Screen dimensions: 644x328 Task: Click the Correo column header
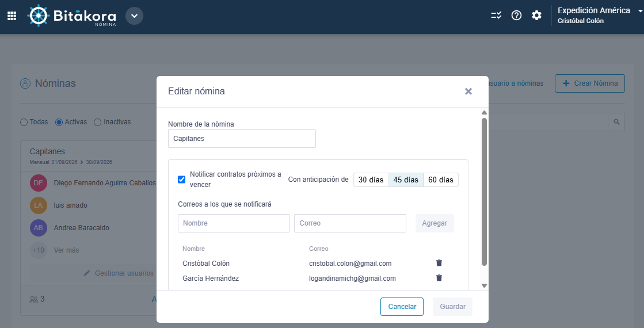[x=319, y=249]
